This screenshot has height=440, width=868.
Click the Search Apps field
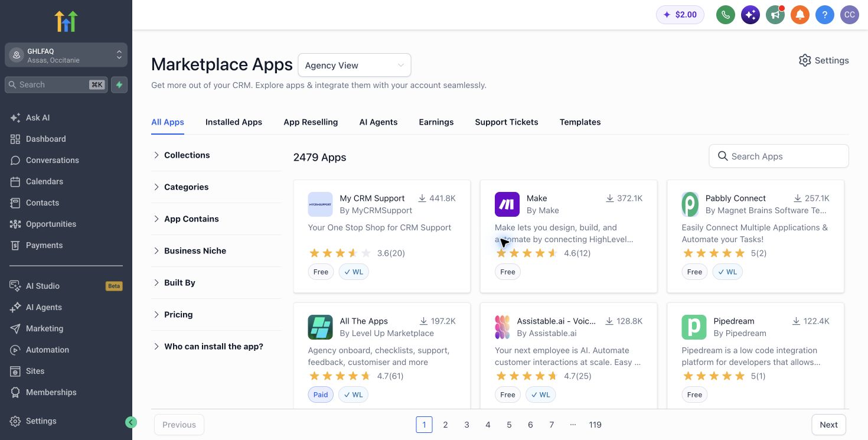click(779, 156)
